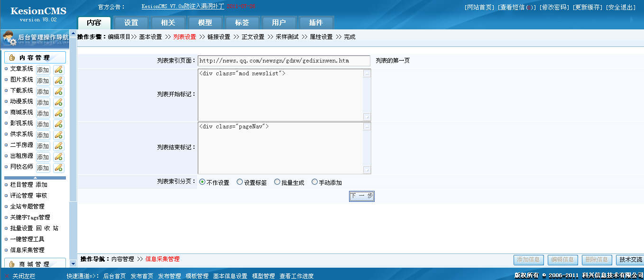Open the 查看短信 link

coord(517,7)
